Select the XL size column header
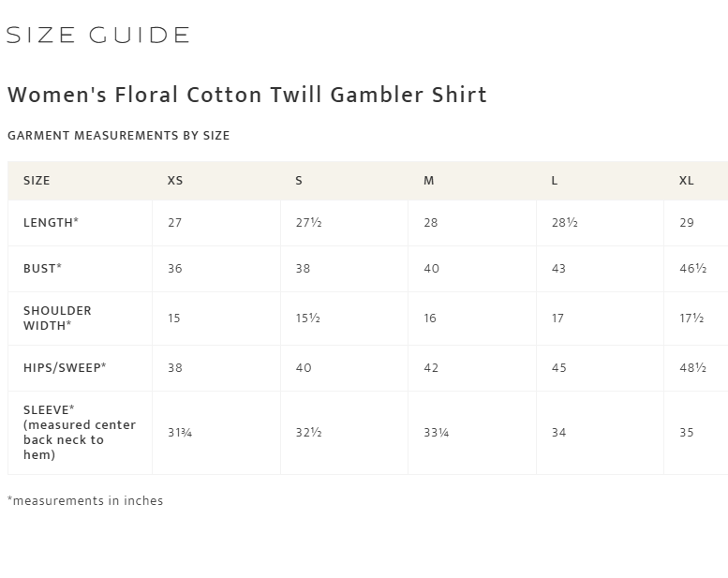This screenshot has height=578, width=728. pyautogui.click(x=686, y=181)
